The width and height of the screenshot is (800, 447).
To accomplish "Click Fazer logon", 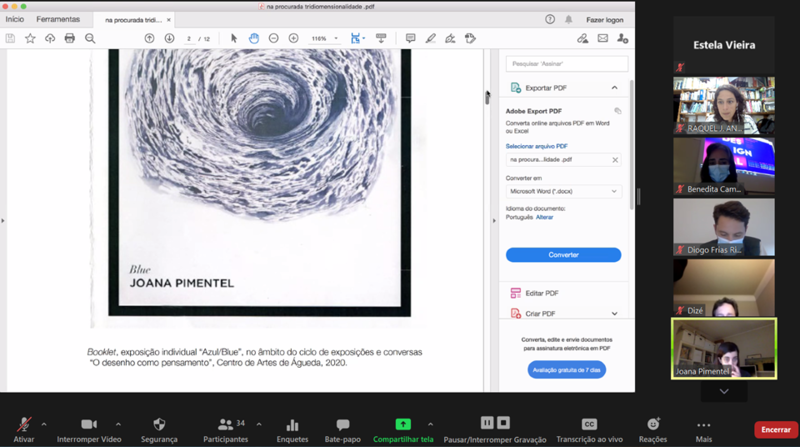I will (605, 20).
